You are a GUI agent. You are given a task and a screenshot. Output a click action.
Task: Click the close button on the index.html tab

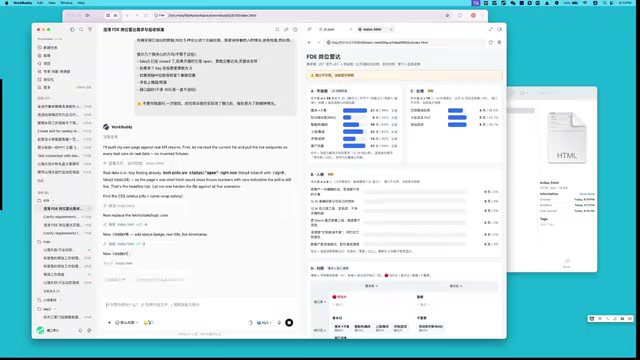point(391,29)
